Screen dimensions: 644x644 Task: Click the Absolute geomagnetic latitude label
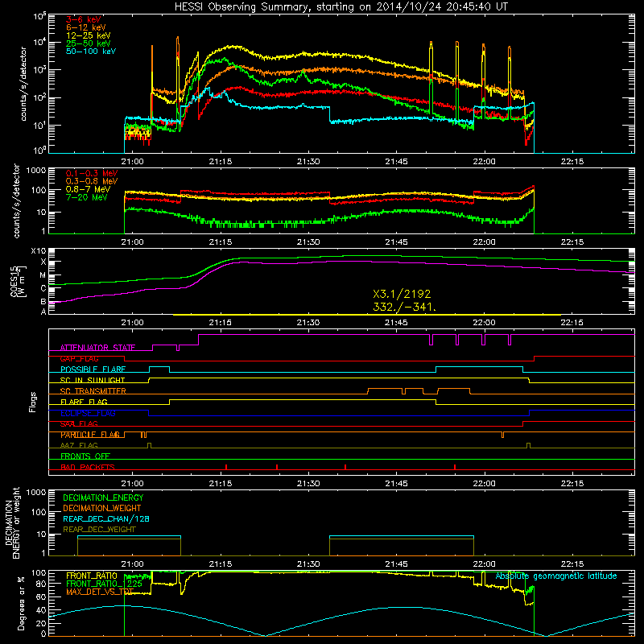(556, 576)
